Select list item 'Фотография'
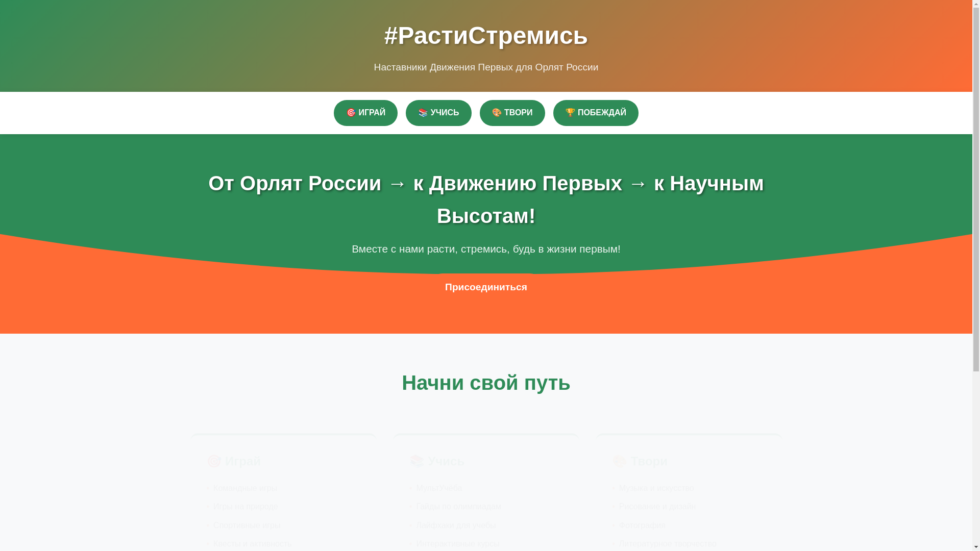The height and width of the screenshot is (551, 980). click(x=642, y=525)
